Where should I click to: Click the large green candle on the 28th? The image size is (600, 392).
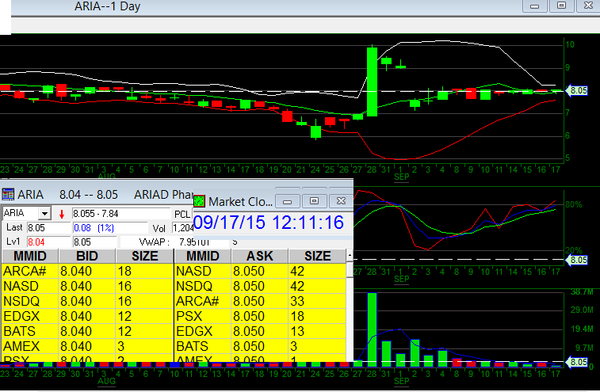[x=372, y=81]
